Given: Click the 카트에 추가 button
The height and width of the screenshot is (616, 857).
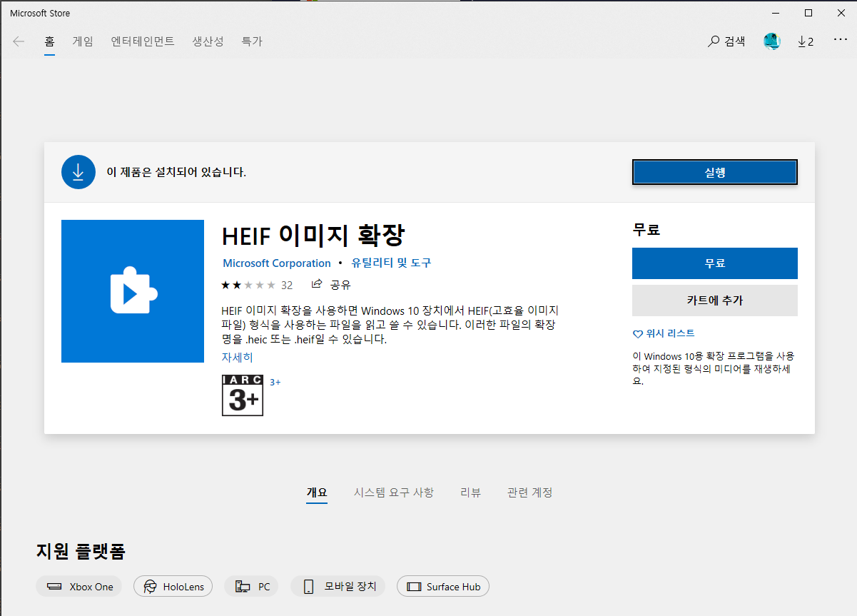Looking at the screenshot, I should point(715,301).
